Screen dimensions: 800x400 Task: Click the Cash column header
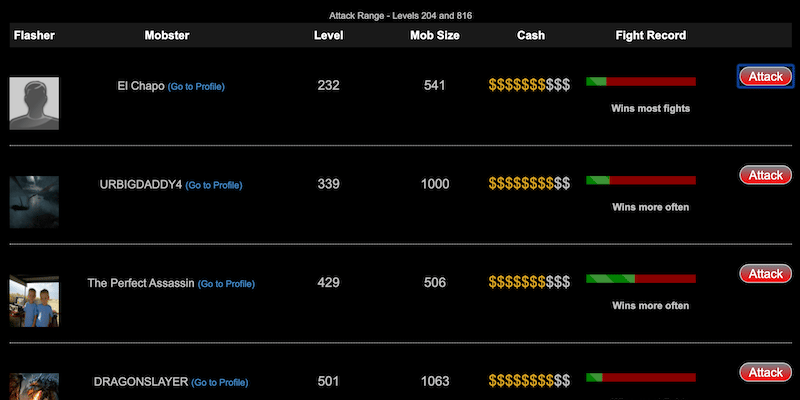tap(530, 36)
